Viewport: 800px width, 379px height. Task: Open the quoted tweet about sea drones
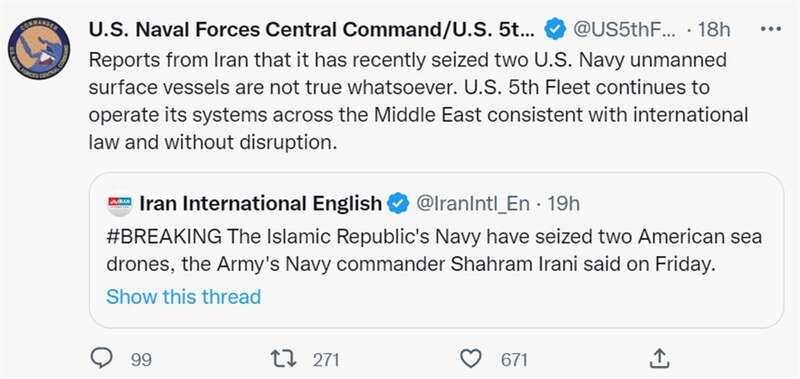click(436, 250)
